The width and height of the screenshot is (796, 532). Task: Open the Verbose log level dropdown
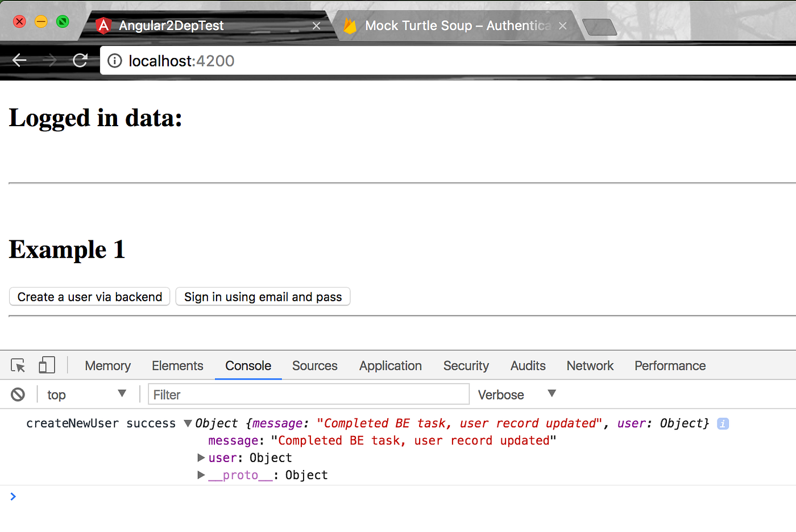(x=516, y=394)
